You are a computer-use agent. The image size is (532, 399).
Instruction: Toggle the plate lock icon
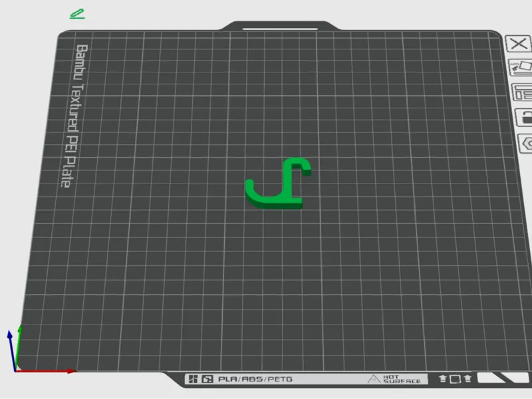coord(525,118)
